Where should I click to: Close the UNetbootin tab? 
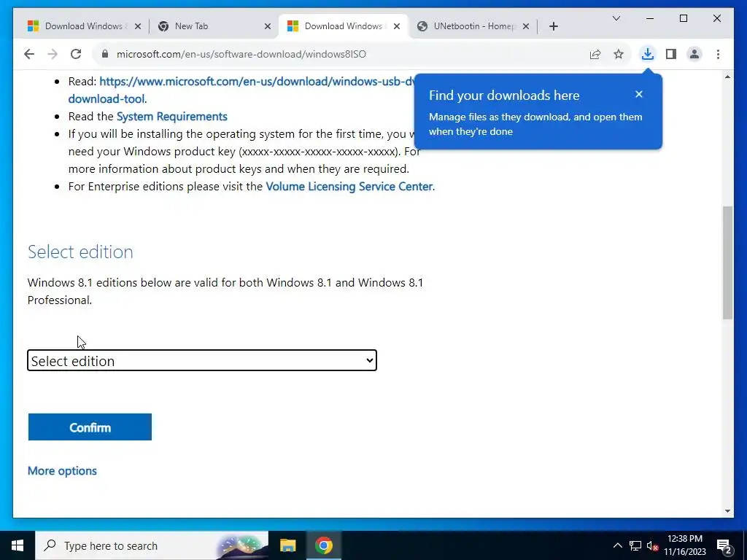tap(526, 26)
